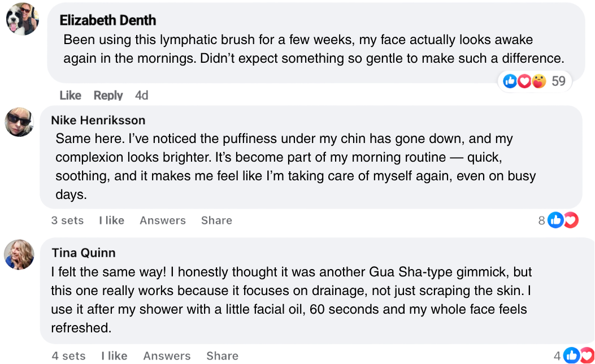Share Tina Quinn's comment
The image size is (595, 364).
pyautogui.click(x=222, y=356)
